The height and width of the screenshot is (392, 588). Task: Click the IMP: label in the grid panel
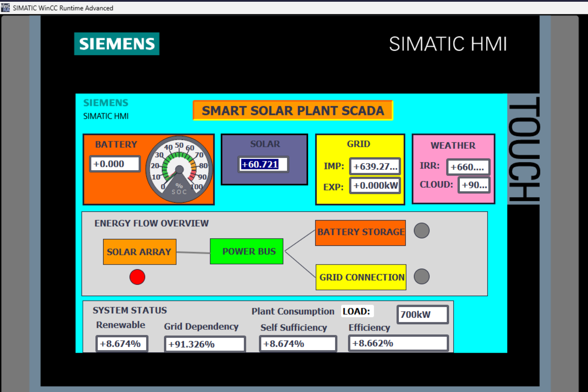click(334, 166)
